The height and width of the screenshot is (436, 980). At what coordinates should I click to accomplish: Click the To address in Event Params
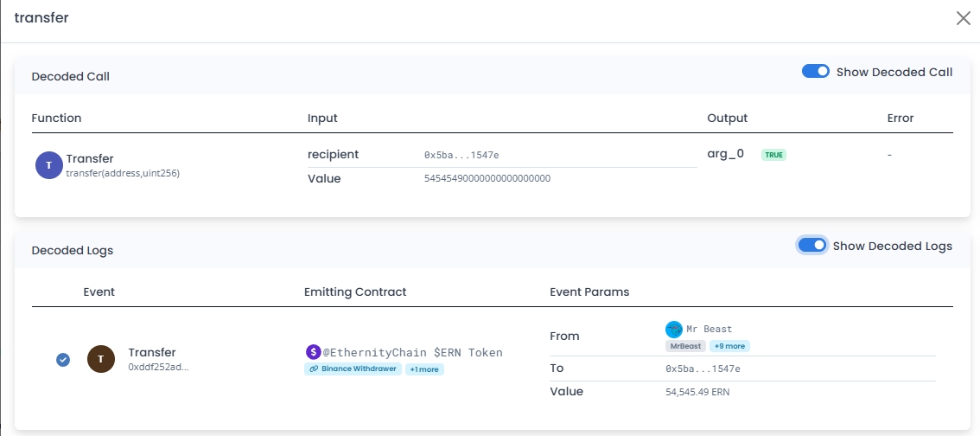(x=702, y=369)
